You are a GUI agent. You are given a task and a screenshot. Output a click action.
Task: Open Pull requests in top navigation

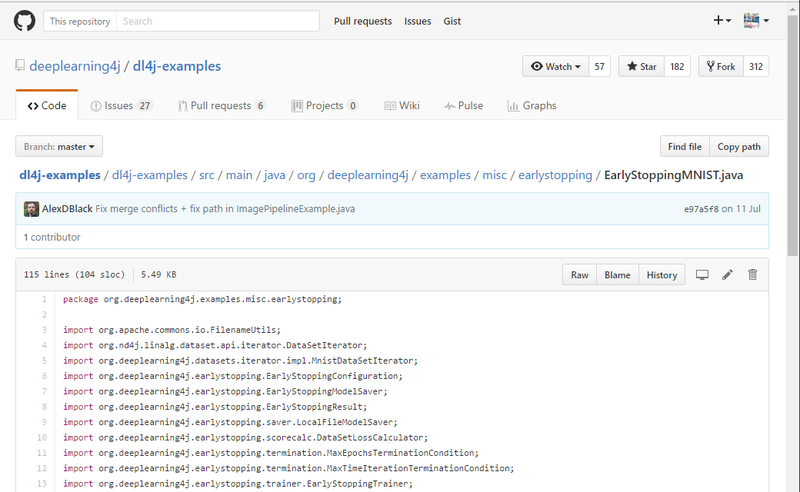point(363,21)
